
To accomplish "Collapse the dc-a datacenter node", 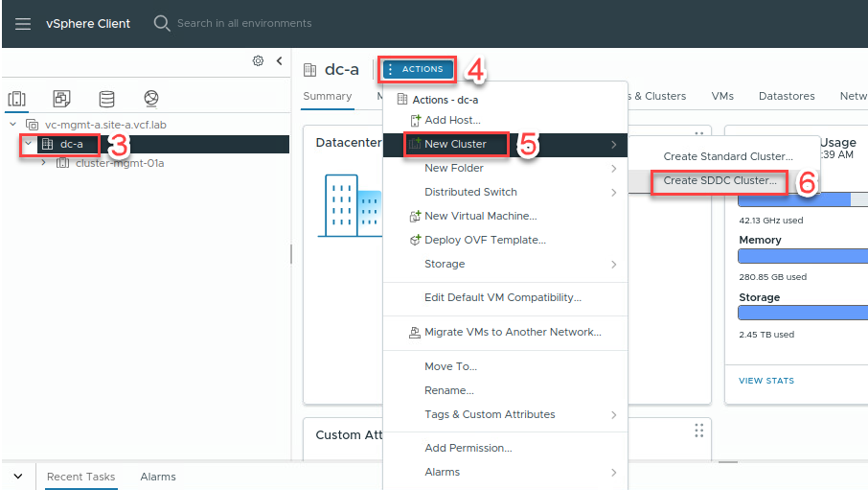I will click(28, 144).
